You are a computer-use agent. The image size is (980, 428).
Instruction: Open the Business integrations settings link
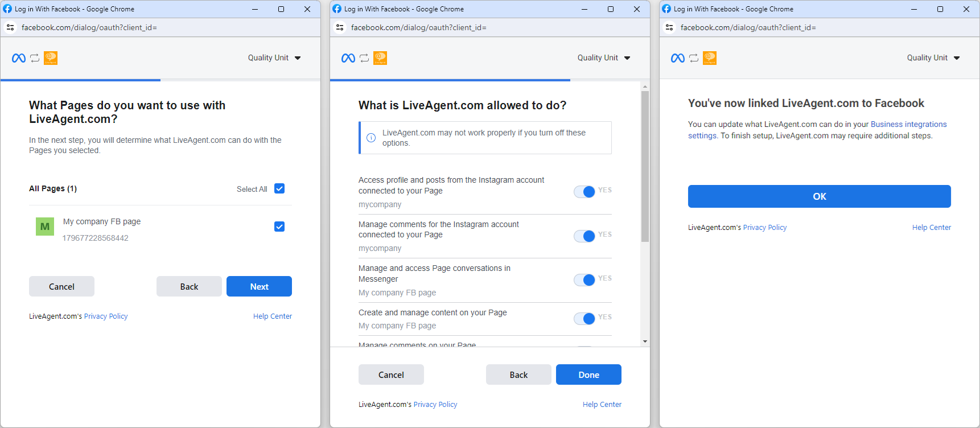[x=908, y=125]
